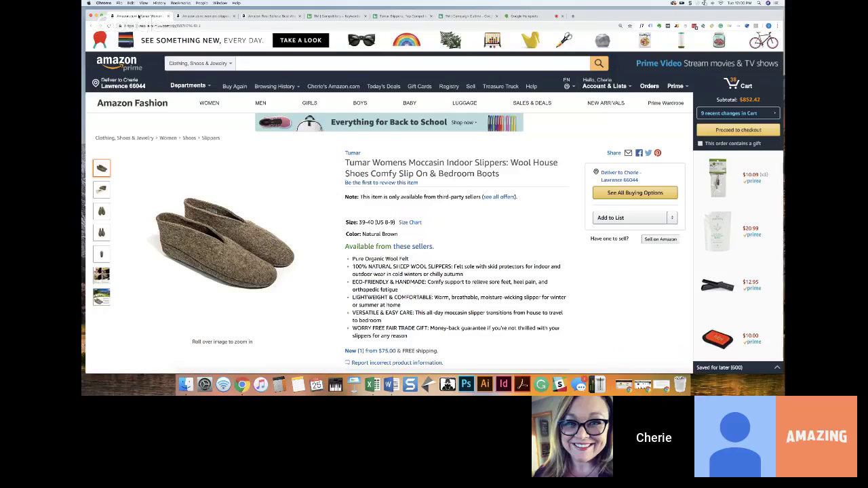868x488 pixels.
Task: Open InDesign from the dock
Action: click(503, 385)
